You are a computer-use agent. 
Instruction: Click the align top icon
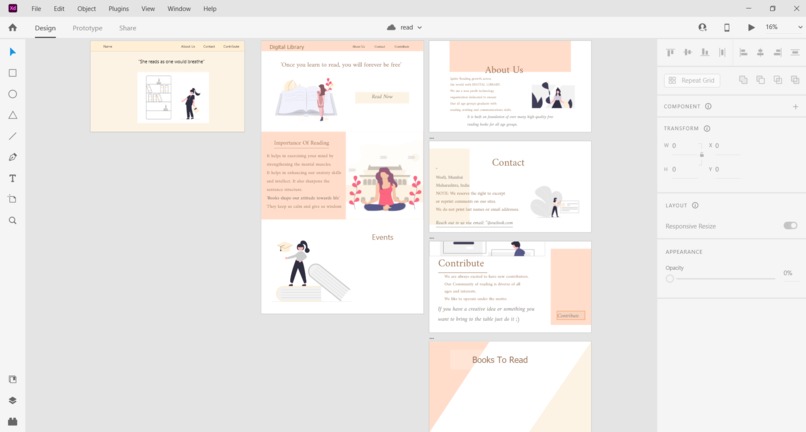pos(670,52)
